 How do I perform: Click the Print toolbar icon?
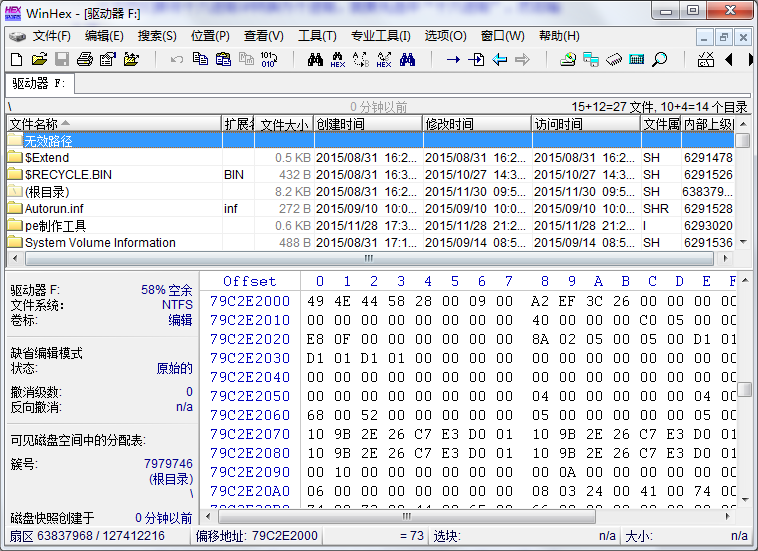(85, 60)
